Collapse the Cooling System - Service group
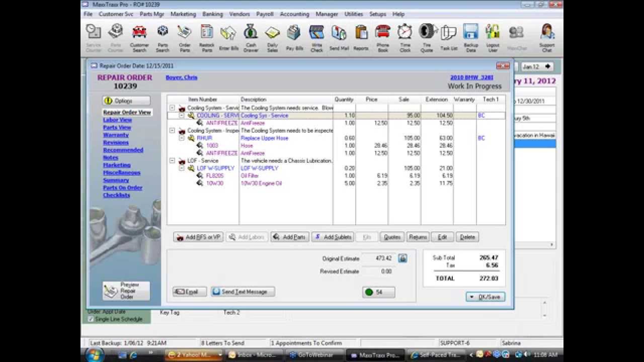Screen dimensions: 644x362 [x=173, y=108]
